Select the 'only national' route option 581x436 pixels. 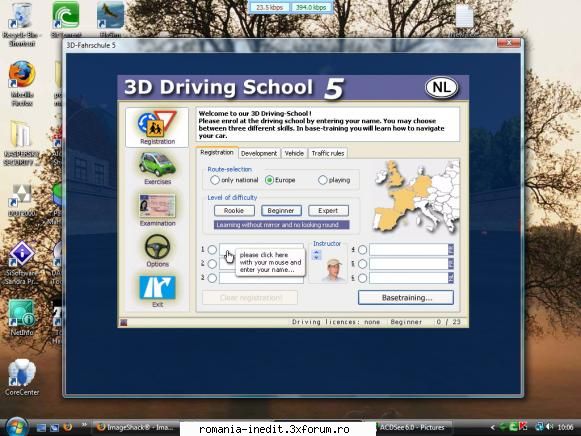pos(215,180)
